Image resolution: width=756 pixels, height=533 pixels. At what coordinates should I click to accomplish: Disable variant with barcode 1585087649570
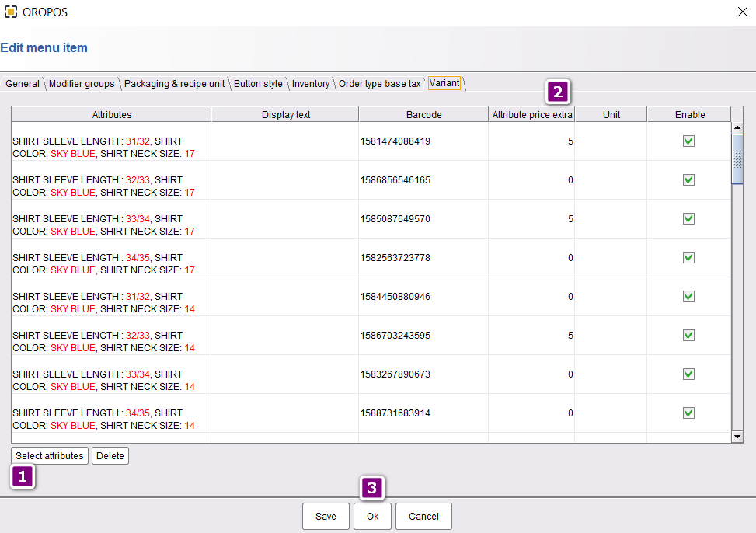point(688,218)
